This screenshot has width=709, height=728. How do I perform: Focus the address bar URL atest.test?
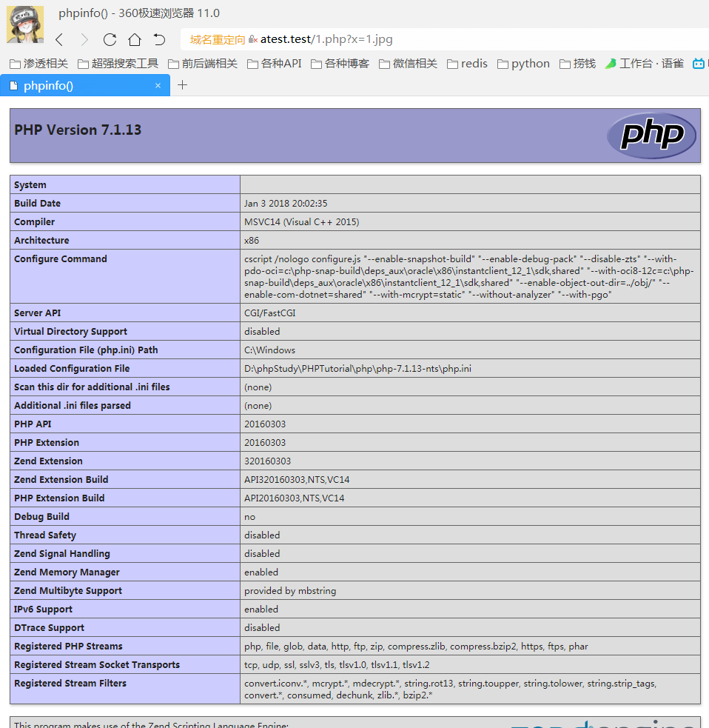pyautogui.click(x=326, y=39)
